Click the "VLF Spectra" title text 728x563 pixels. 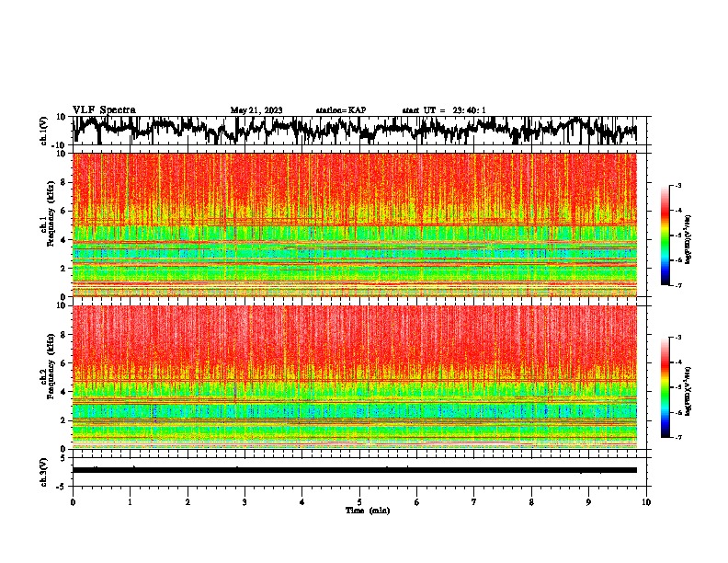pos(104,110)
